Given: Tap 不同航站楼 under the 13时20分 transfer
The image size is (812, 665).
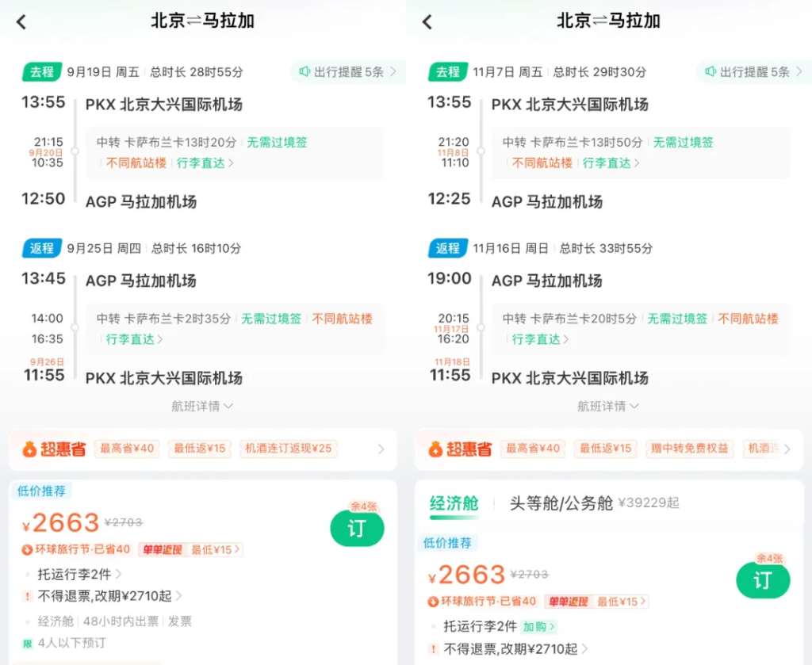Looking at the screenshot, I should (x=136, y=163).
